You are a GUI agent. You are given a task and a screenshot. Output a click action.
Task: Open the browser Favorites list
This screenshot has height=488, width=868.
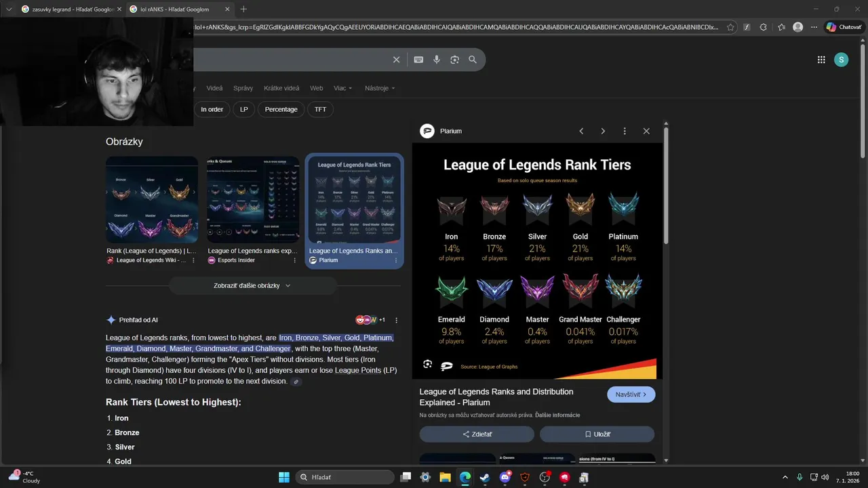pyautogui.click(x=781, y=27)
